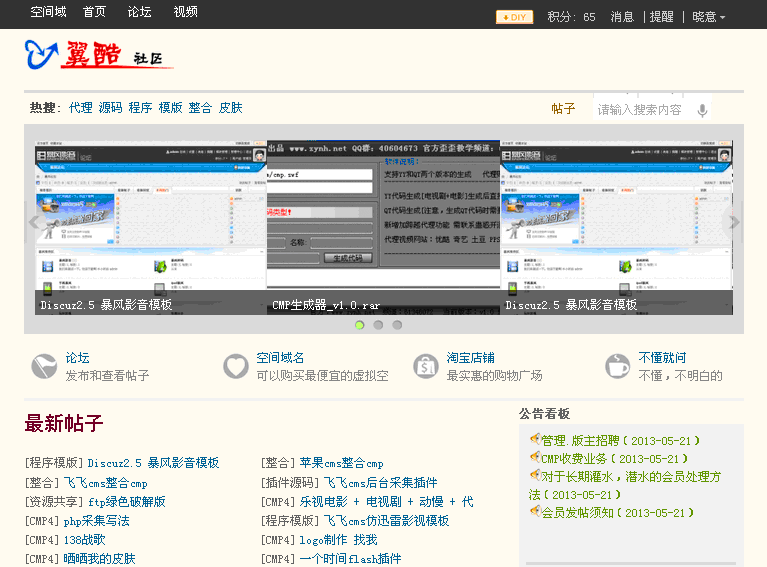Image resolution: width=767 pixels, height=567 pixels.
Task: Click the 论坛 flag icon
Action: pyautogui.click(x=44, y=366)
